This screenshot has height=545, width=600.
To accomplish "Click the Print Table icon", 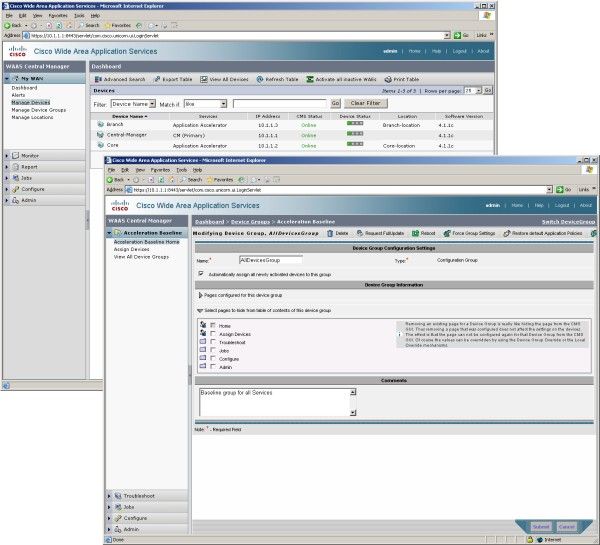I will tap(388, 79).
